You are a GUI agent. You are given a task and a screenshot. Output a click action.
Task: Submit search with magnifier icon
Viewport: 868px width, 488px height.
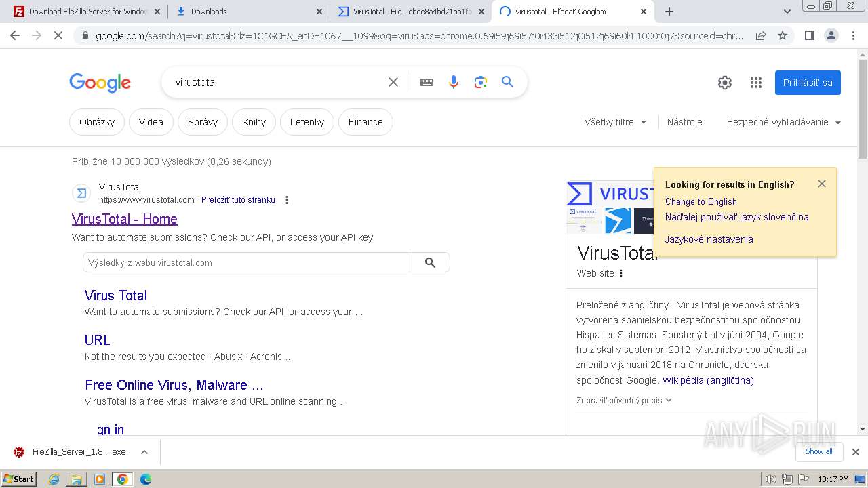(507, 82)
